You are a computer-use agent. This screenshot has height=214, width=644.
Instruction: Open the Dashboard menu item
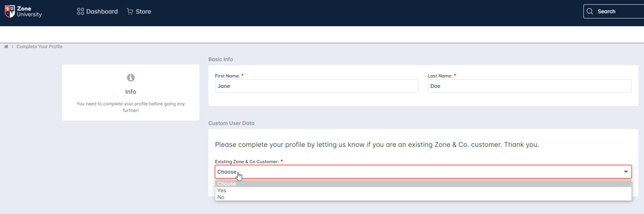click(x=98, y=11)
